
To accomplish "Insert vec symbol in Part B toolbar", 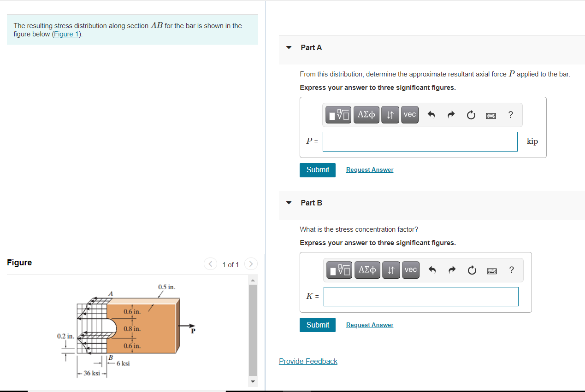I will (410, 270).
